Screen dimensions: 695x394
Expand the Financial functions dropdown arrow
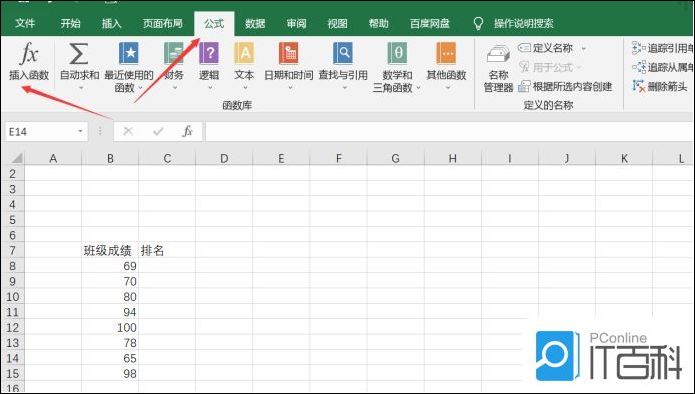click(x=175, y=88)
